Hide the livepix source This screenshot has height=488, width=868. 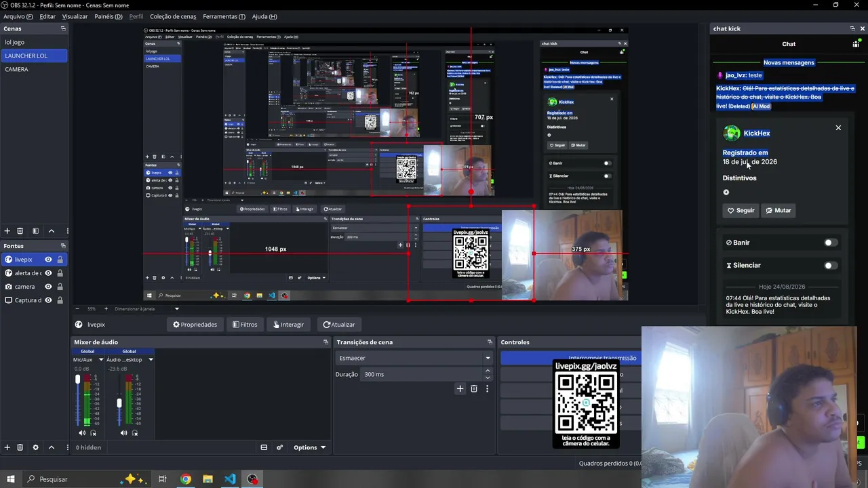click(x=48, y=260)
